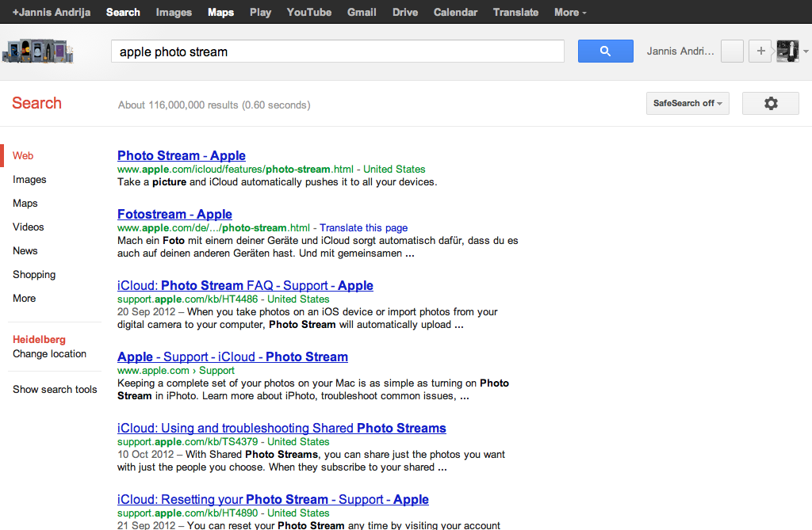Click URL support.apple.com/kb/TS4379
The width and height of the screenshot is (812, 530).
click(x=187, y=442)
